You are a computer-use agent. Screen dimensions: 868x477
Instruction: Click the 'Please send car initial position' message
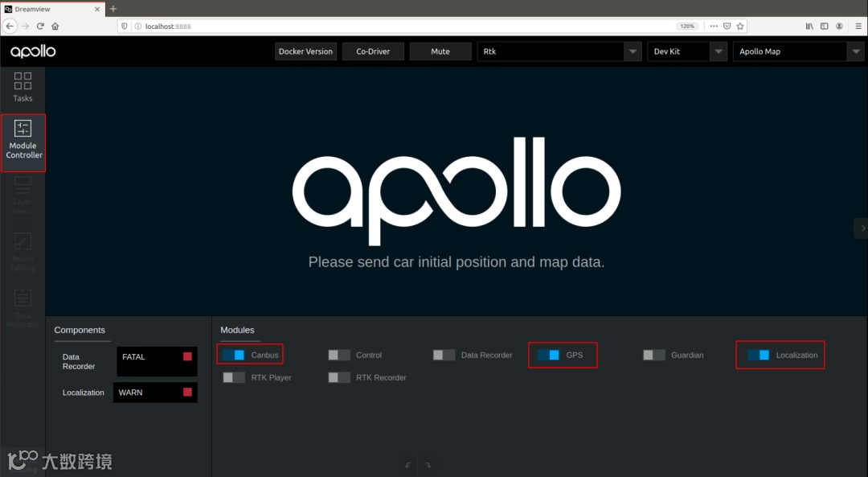click(x=457, y=262)
